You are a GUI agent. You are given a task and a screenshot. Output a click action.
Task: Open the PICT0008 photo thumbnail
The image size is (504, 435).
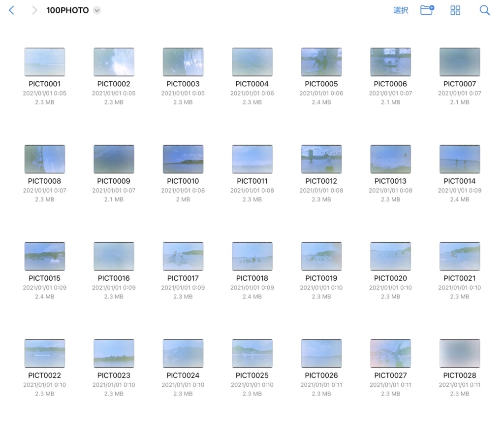[45, 159]
